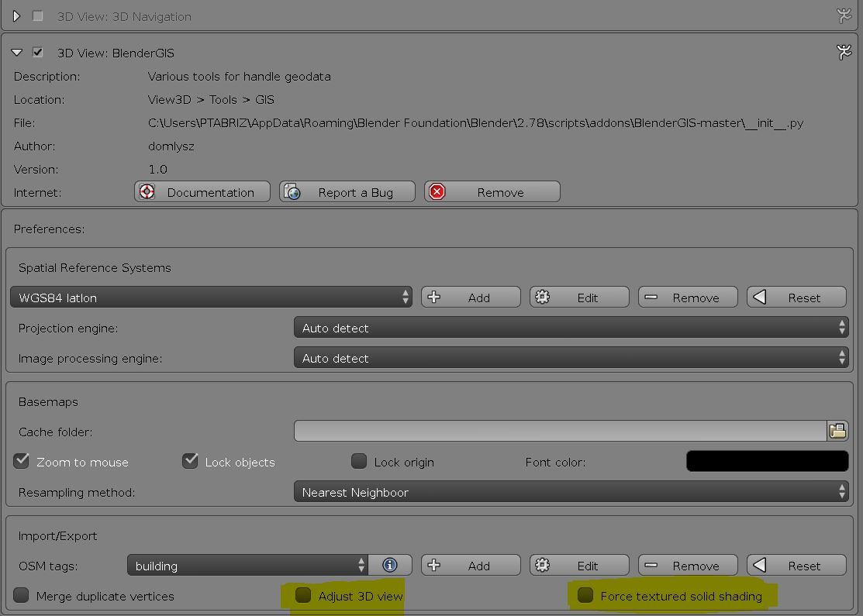
Task: Edit the selected OSM tag
Action: (x=579, y=565)
